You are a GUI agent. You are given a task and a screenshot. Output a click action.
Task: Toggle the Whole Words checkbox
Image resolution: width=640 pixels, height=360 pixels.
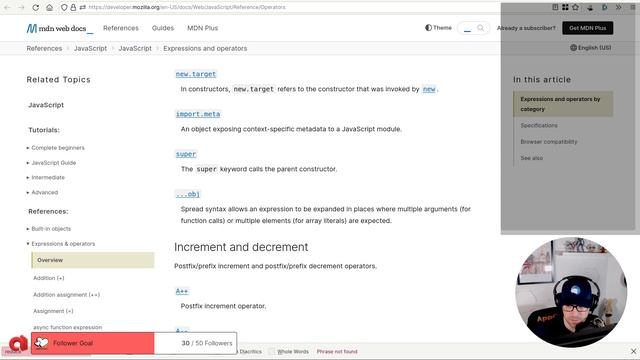click(x=271, y=351)
